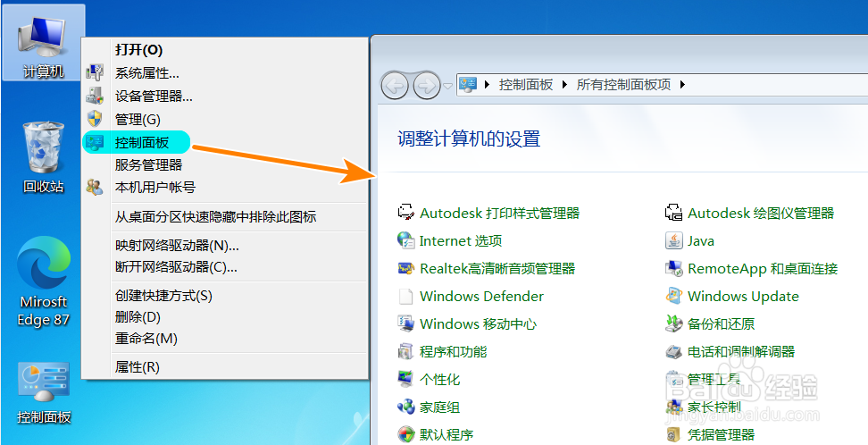Select 管理(G) in the context menu
The height and width of the screenshot is (445, 868).
(138, 119)
